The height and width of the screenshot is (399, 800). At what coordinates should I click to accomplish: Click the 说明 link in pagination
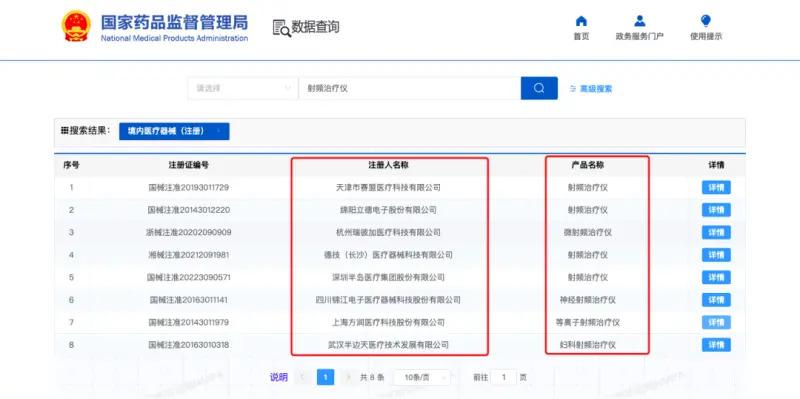tap(279, 378)
